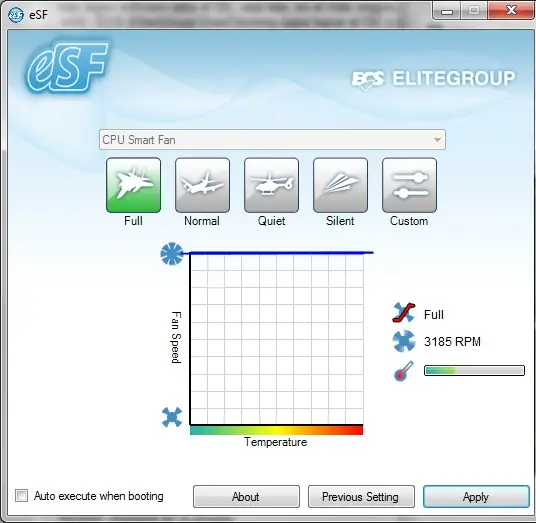Click the high-speed fan icon above graph

click(172, 253)
